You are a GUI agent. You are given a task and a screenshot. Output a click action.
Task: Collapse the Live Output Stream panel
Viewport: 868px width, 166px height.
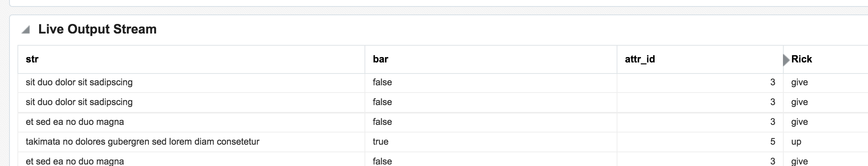(26, 30)
